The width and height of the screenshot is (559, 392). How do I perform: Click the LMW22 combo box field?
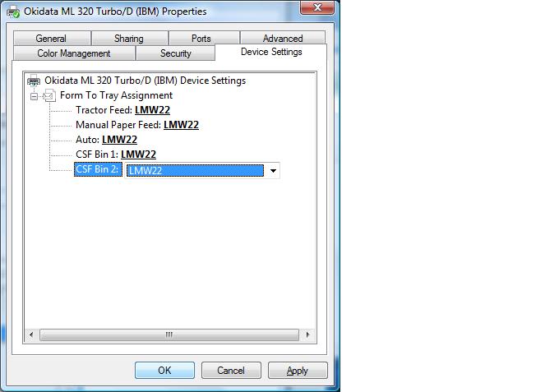195,171
